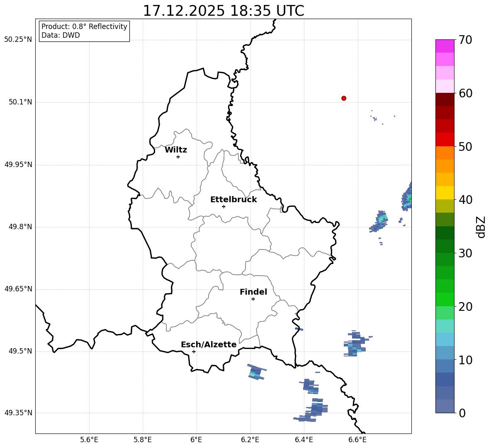Click the Findel station cross marker
The image size is (491, 448).
point(253,299)
